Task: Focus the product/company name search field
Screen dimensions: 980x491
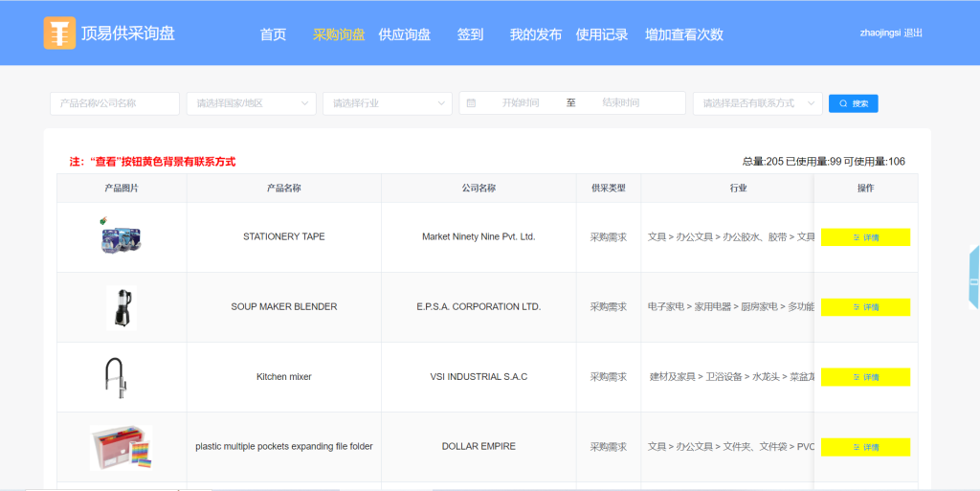Action: point(115,103)
